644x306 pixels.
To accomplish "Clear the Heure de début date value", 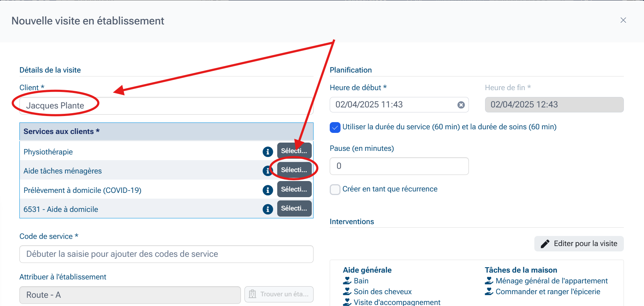I will click(x=461, y=105).
